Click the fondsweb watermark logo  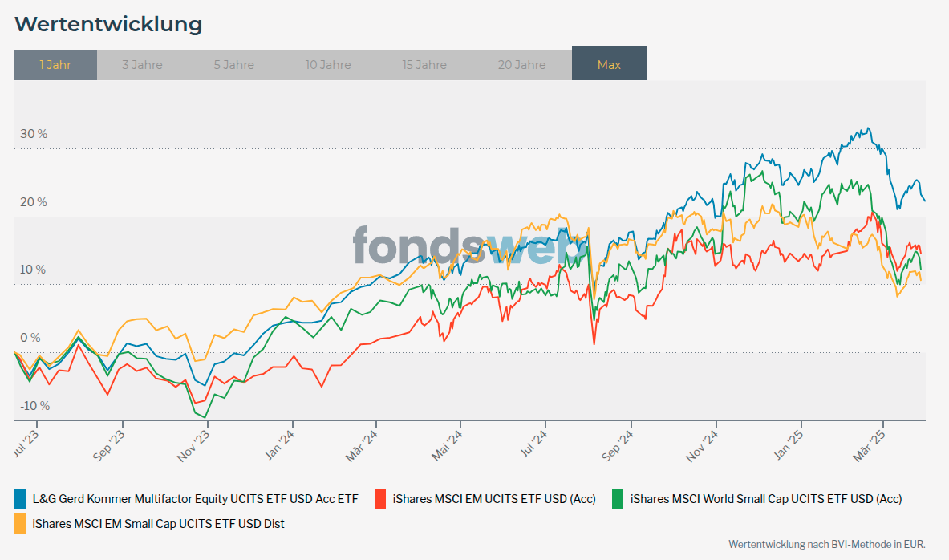coord(469,245)
